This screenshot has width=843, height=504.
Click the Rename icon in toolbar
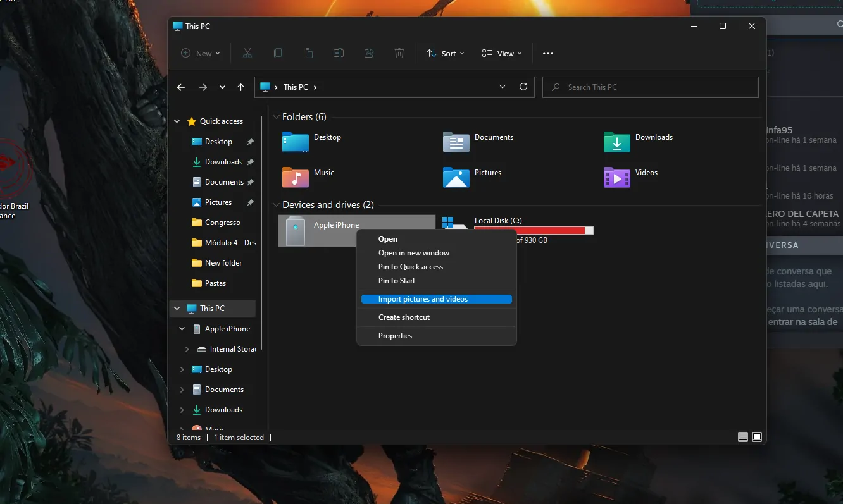[339, 54]
